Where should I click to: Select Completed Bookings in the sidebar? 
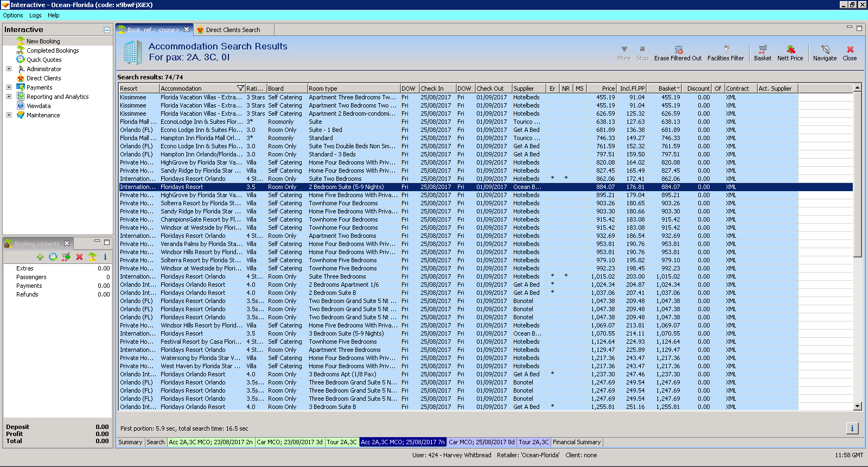53,51
